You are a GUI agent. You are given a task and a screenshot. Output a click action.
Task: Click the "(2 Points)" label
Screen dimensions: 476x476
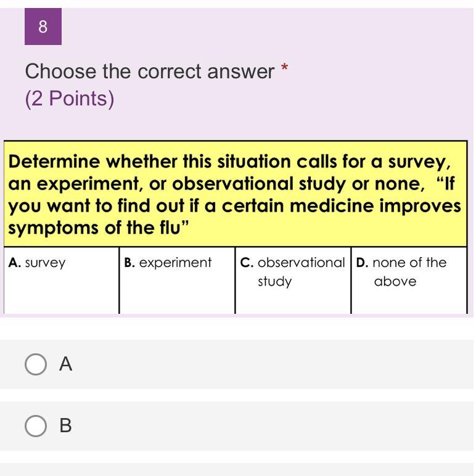click(x=70, y=99)
